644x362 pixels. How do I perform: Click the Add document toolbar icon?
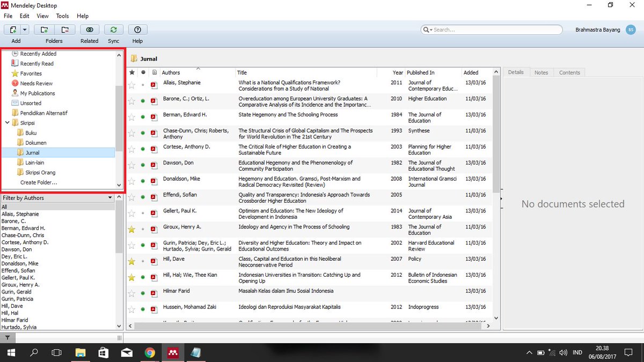pyautogui.click(x=13, y=30)
